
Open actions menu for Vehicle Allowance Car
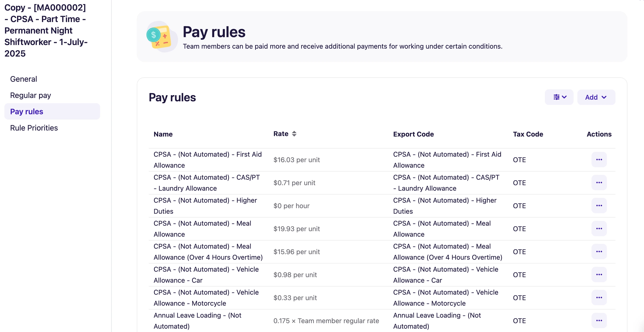(599, 275)
